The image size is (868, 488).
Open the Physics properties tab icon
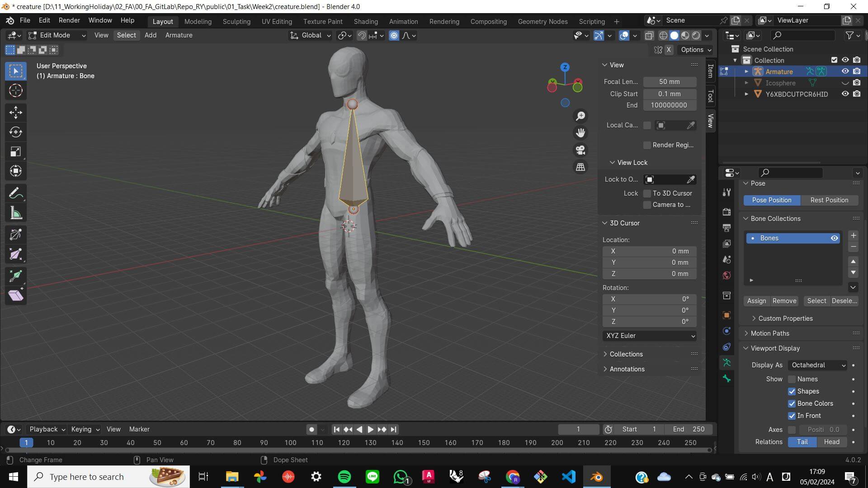coord(726,331)
